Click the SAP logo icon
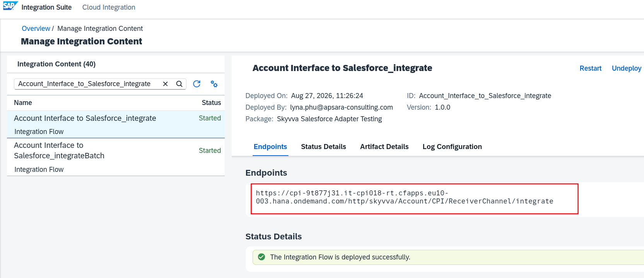The width and height of the screenshot is (644, 278). click(10, 6)
